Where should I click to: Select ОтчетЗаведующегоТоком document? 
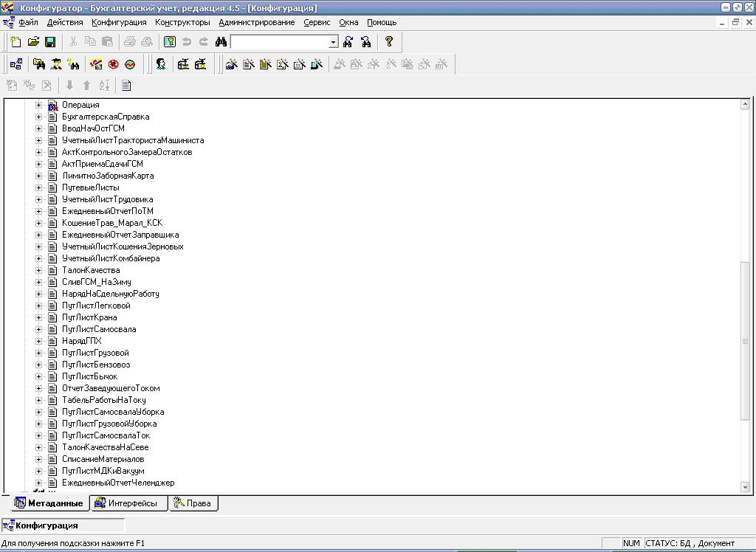[111, 388]
